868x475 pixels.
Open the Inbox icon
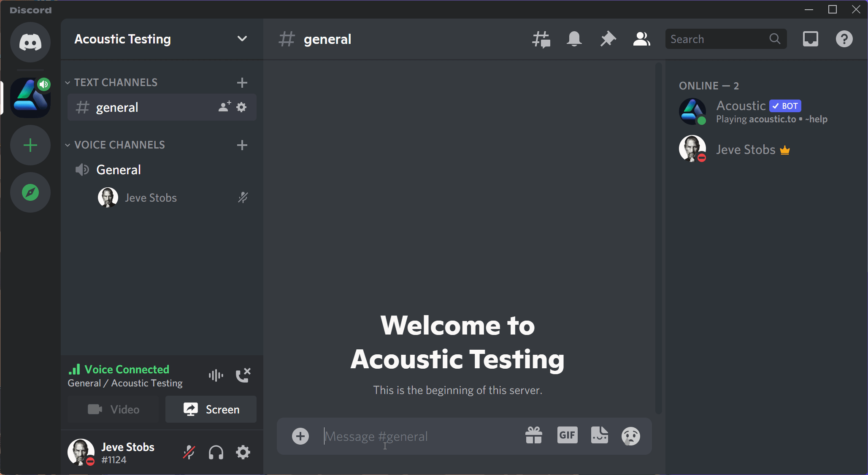coord(810,39)
